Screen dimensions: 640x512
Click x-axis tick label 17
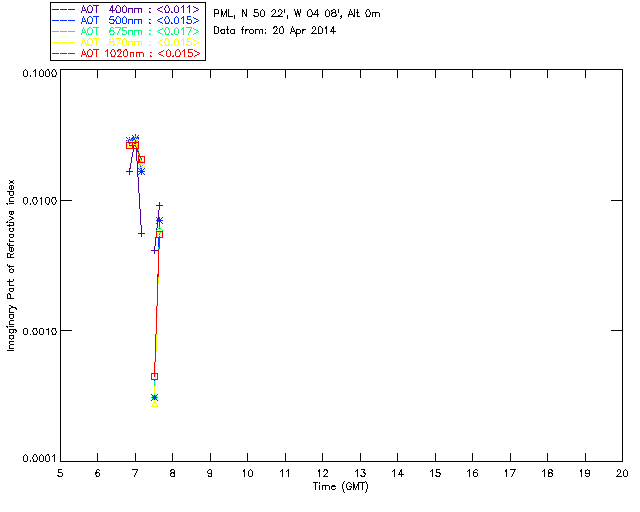[x=510, y=473]
